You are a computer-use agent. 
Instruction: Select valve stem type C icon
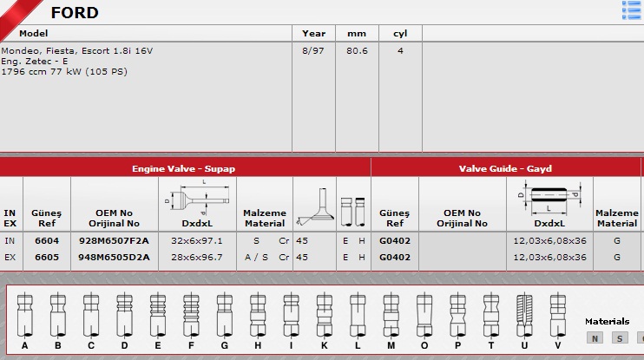91,315
